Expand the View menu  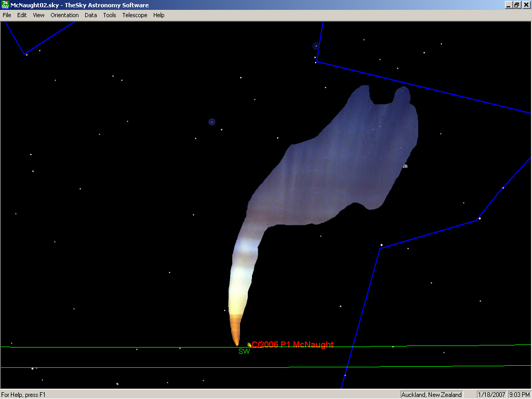point(38,15)
